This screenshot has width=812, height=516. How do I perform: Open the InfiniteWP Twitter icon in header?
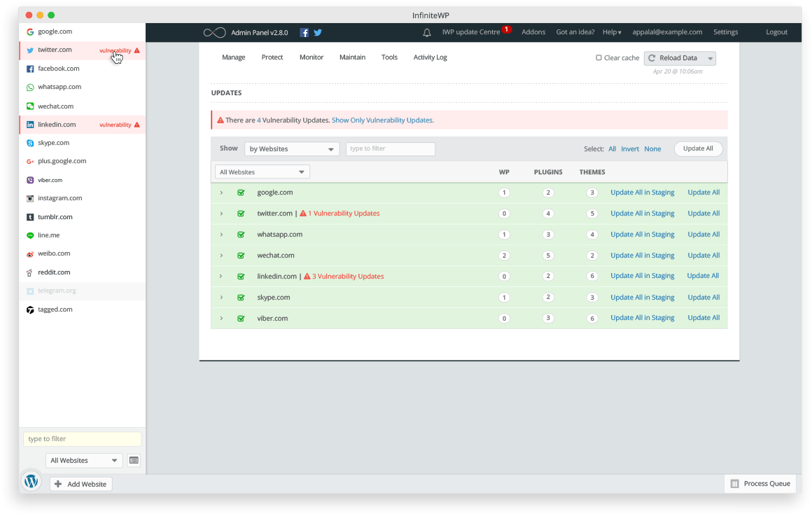(x=318, y=33)
